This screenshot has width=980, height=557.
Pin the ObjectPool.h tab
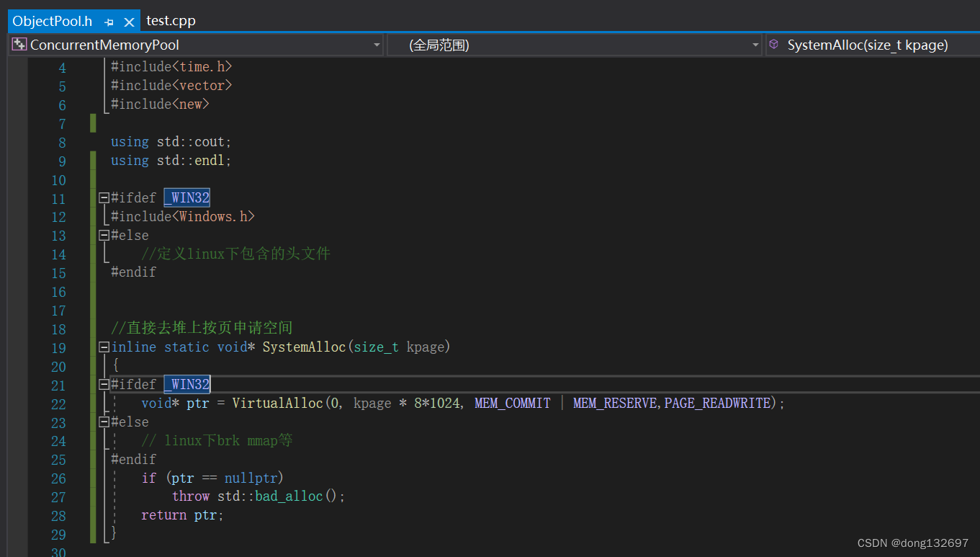pyautogui.click(x=109, y=22)
